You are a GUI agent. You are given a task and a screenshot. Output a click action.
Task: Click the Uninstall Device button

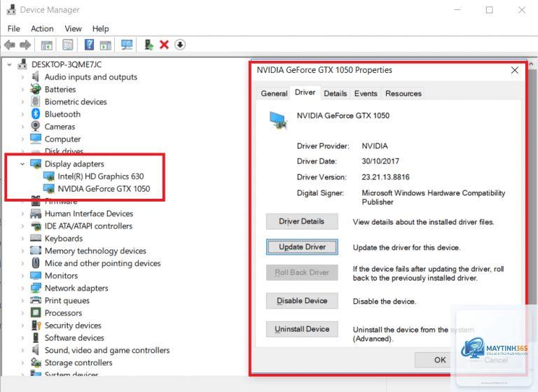click(x=302, y=329)
